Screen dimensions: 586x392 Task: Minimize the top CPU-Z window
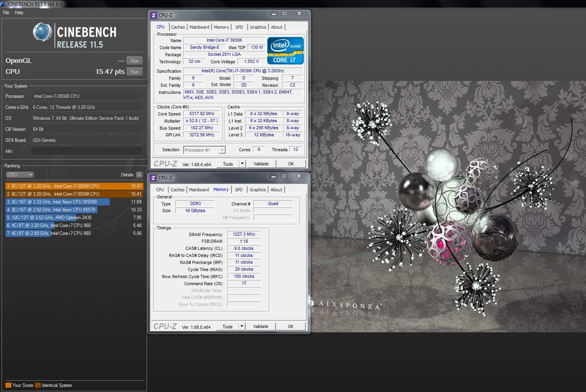click(x=274, y=13)
